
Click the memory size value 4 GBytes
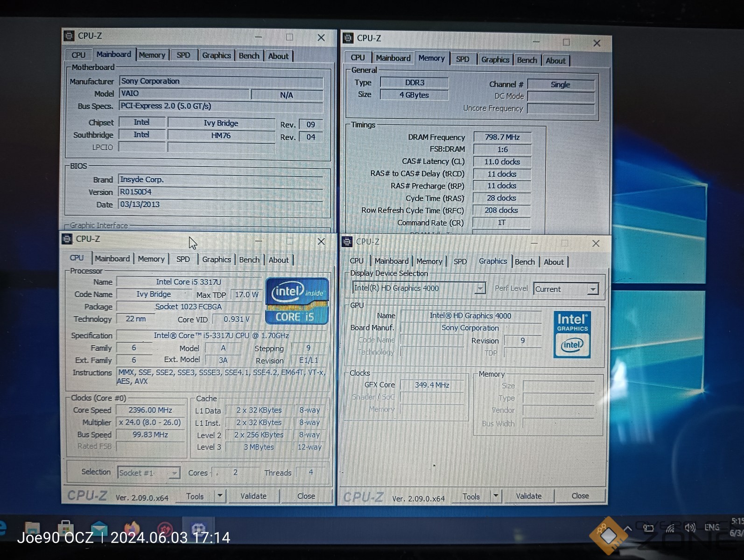(x=414, y=95)
